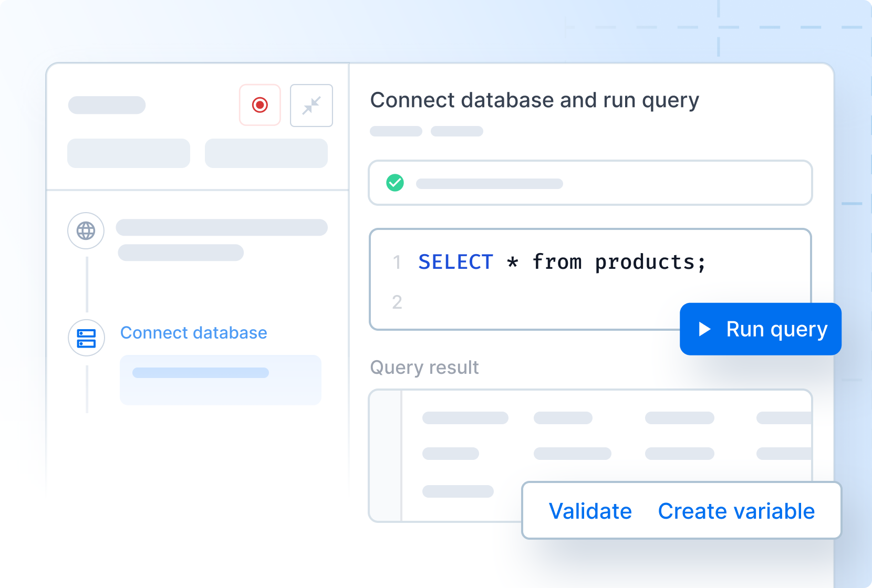Click right placeholder button under sidebar header
The width and height of the screenshot is (872, 588).
pyautogui.click(x=266, y=153)
